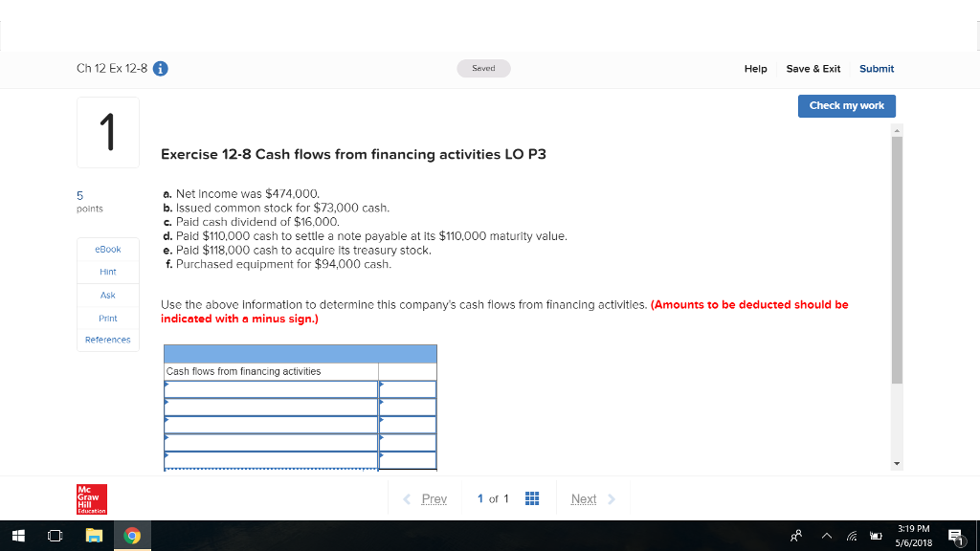
Task: Open the top amount dropdown in the second column
Action: click(409, 388)
